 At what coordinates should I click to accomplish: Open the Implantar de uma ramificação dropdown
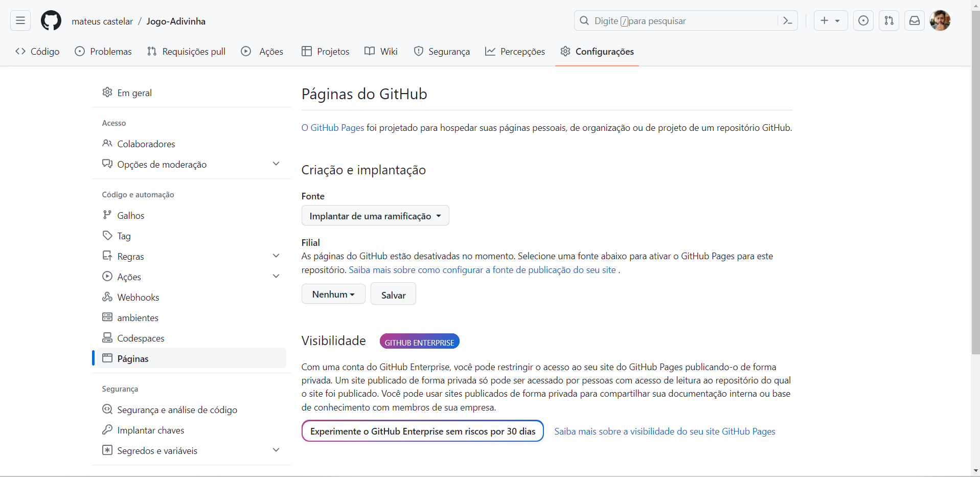[375, 216]
